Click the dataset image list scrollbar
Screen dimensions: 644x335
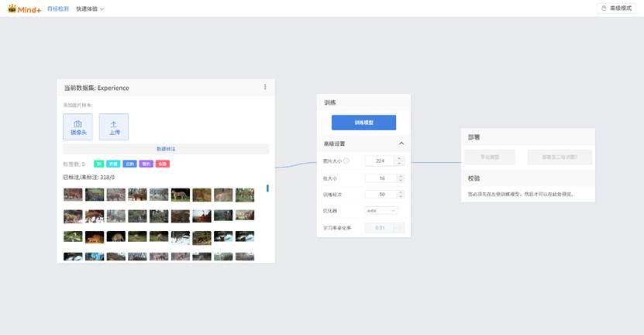pos(267,188)
